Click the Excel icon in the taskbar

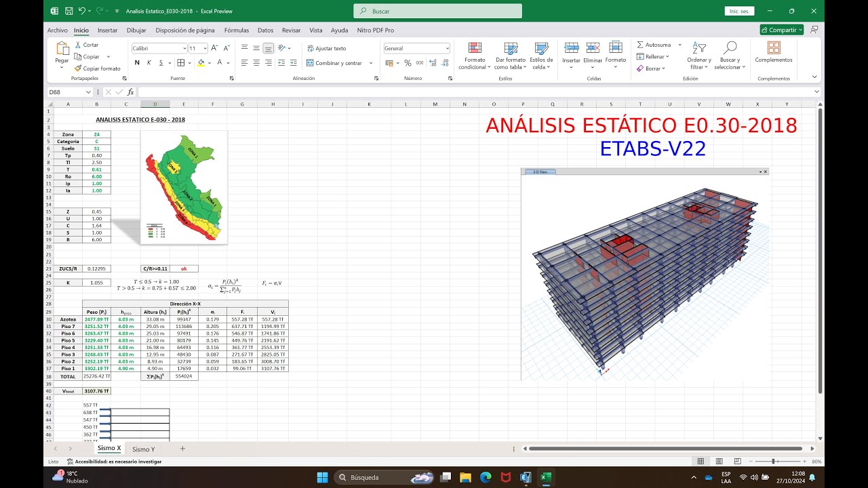[545, 477]
